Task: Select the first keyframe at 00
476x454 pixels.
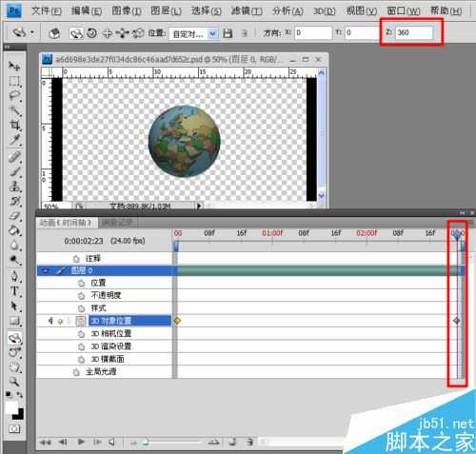Action: pos(177,321)
